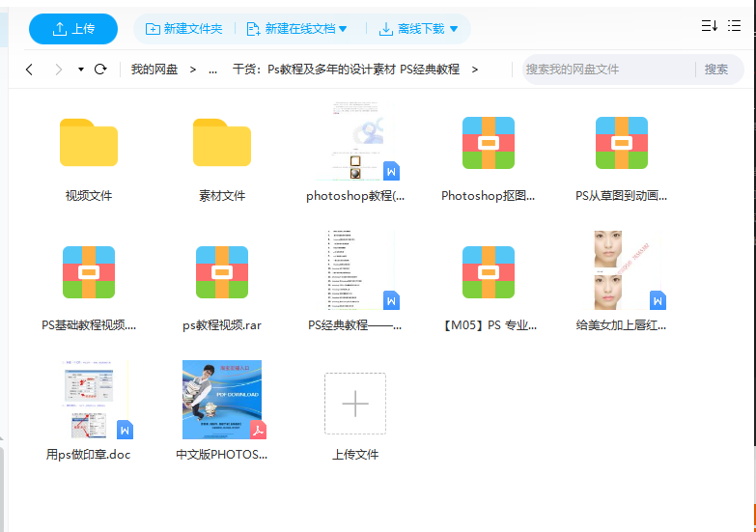
Task: Click the PS经典教程——... file name
Action: pyautogui.click(x=355, y=325)
